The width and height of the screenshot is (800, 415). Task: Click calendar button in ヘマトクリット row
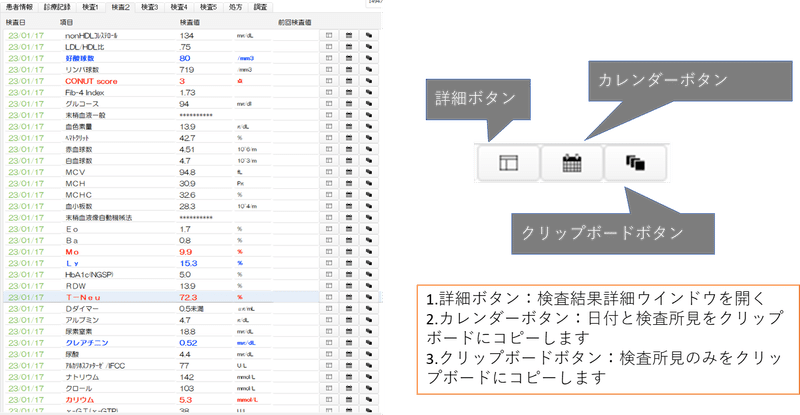tap(349, 138)
